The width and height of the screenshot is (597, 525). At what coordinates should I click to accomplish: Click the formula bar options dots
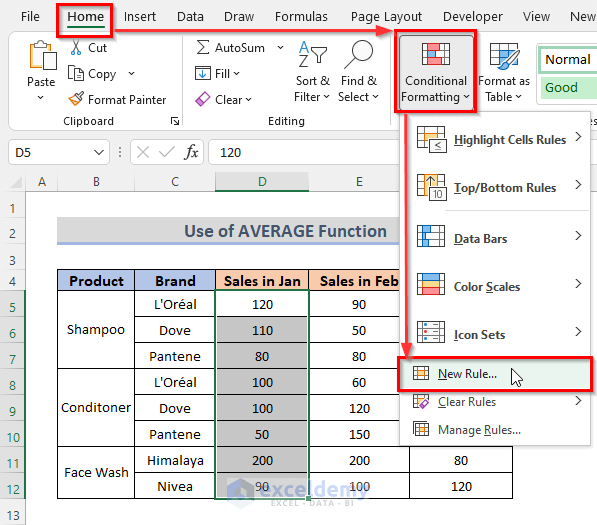click(120, 153)
